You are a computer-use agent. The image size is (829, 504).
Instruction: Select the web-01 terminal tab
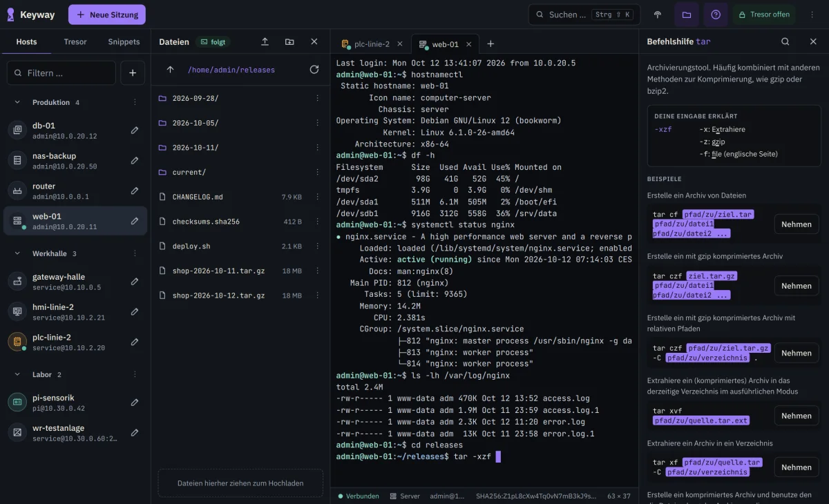(x=445, y=44)
